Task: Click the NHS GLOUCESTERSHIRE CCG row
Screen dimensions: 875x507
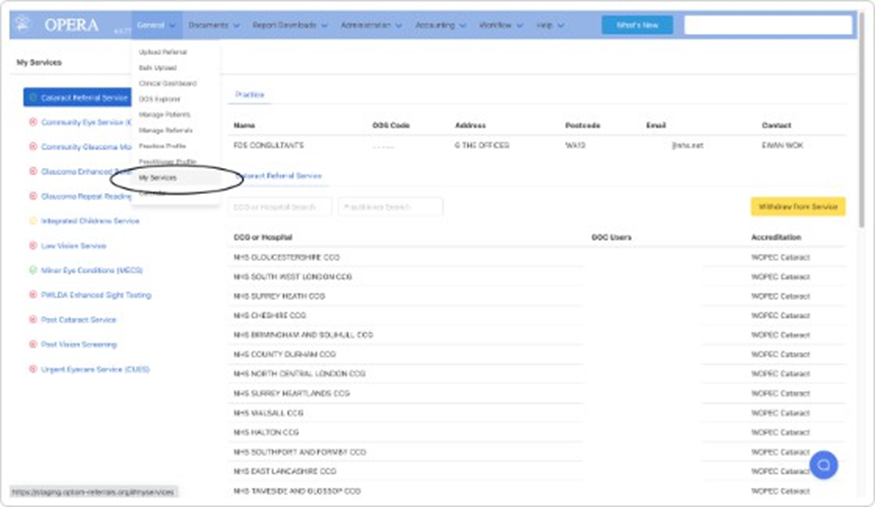Action: tap(537, 257)
